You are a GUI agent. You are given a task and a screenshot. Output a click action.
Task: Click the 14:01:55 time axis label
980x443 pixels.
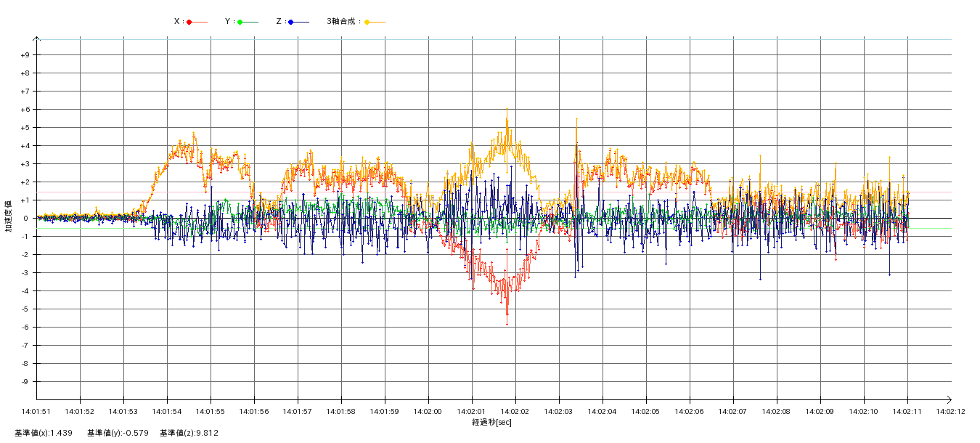pyautogui.click(x=211, y=411)
